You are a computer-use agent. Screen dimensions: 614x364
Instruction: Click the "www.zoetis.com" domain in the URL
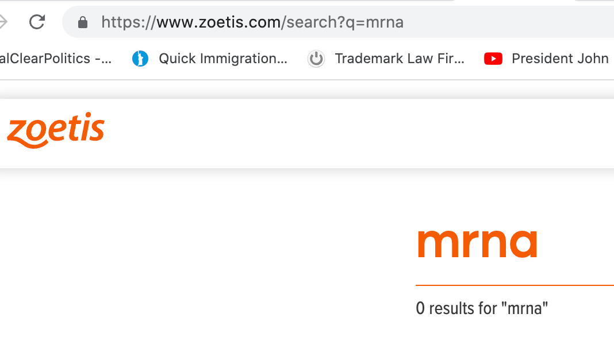point(218,22)
